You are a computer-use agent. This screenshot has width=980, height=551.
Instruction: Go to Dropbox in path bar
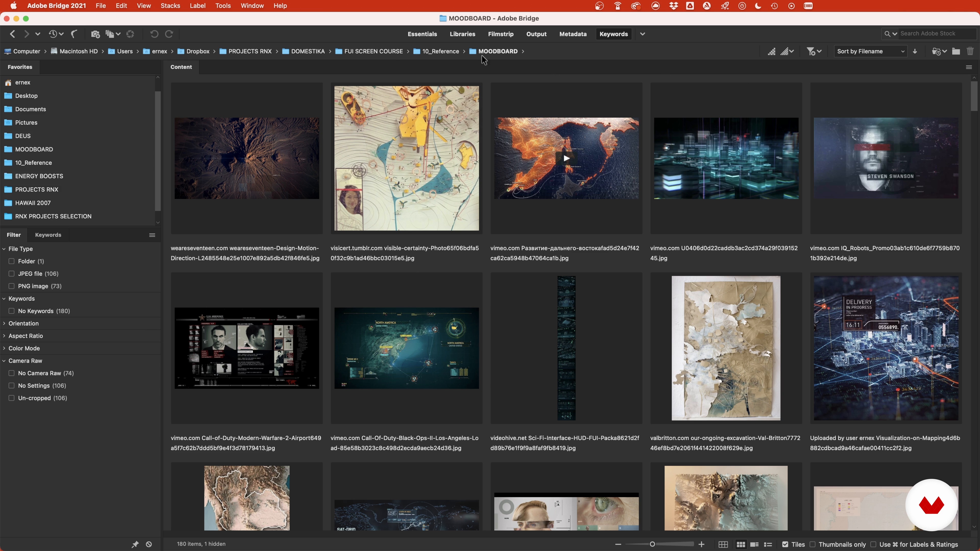tap(194, 51)
